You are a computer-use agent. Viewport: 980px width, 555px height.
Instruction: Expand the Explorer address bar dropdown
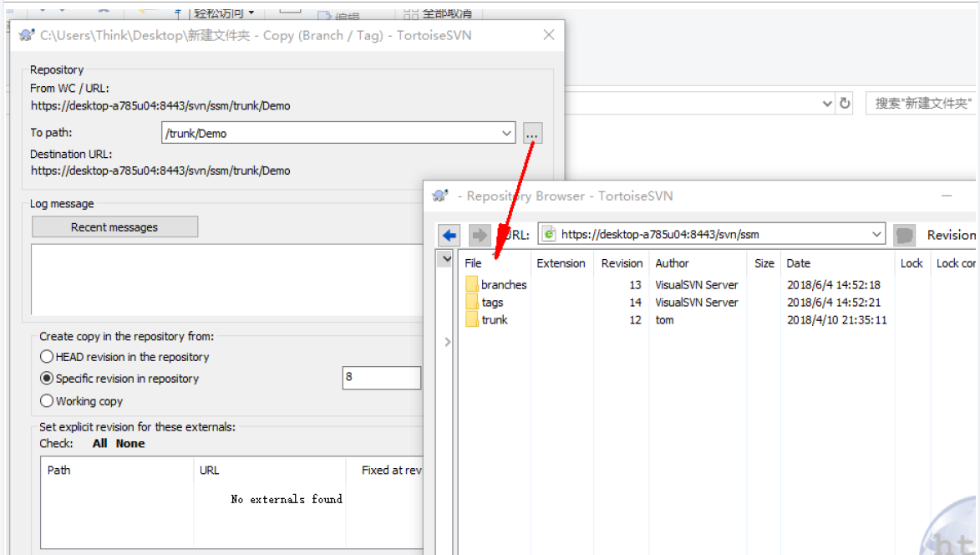(x=827, y=103)
